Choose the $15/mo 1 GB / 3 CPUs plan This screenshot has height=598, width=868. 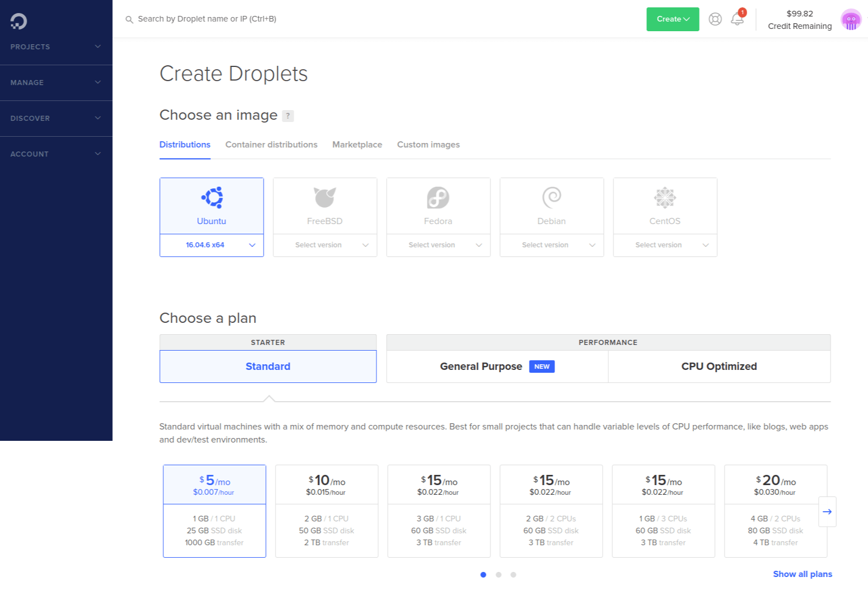click(x=663, y=511)
